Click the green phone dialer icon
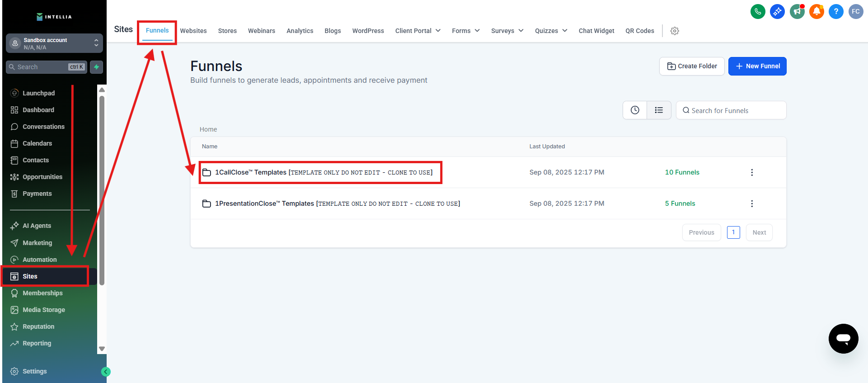 (758, 12)
